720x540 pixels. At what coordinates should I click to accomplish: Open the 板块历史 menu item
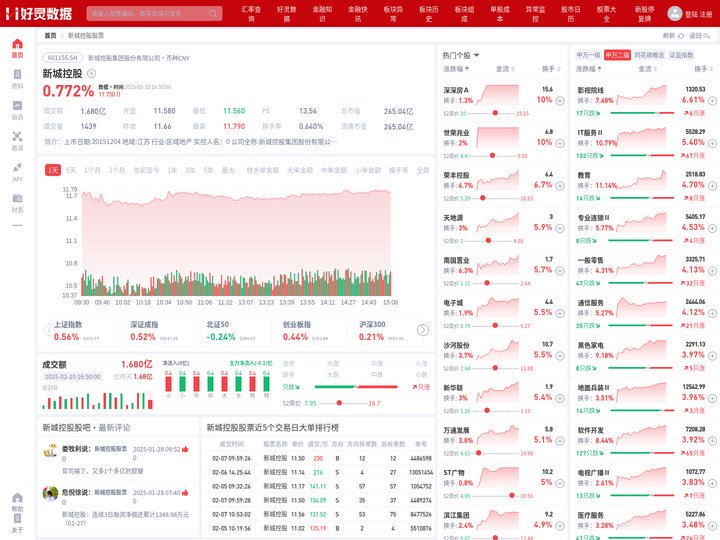(429, 14)
